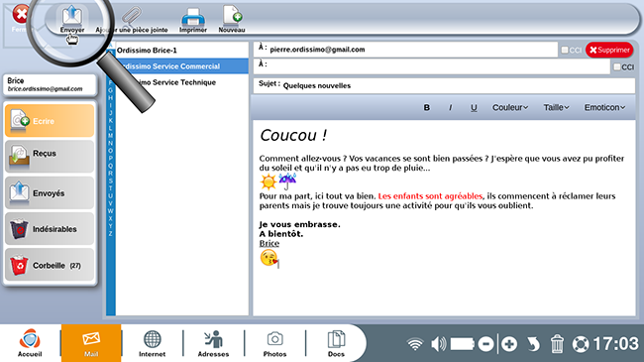This screenshot has height=362, width=644.
Task: Open Adresses contacts app
Action: click(x=214, y=343)
